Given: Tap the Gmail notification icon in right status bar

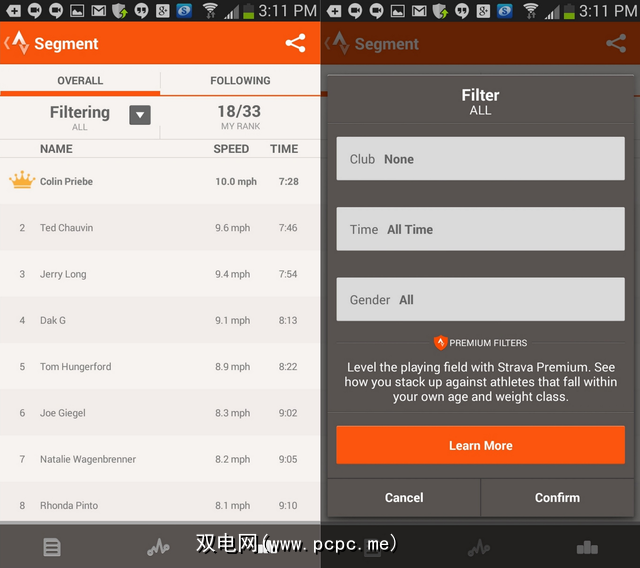Looking at the screenshot, I should click(419, 11).
